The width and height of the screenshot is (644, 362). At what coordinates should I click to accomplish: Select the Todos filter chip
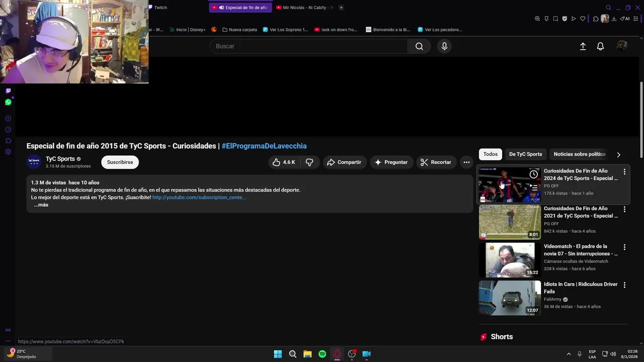pyautogui.click(x=491, y=154)
